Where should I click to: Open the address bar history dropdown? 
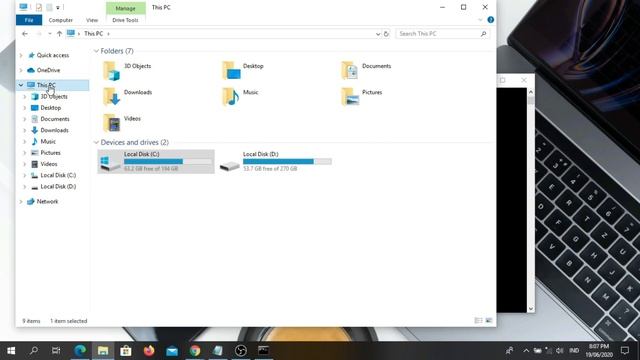(x=378, y=34)
